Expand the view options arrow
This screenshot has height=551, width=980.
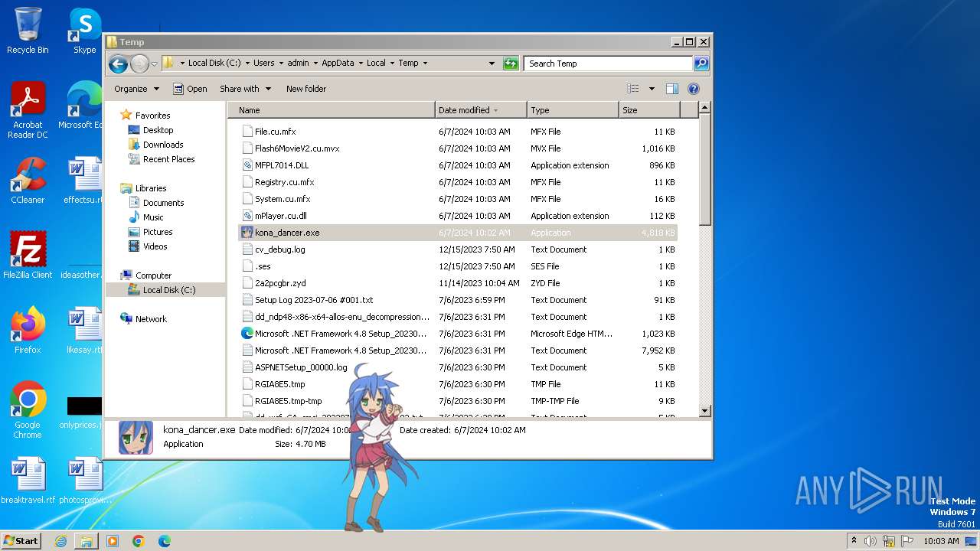point(652,89)
